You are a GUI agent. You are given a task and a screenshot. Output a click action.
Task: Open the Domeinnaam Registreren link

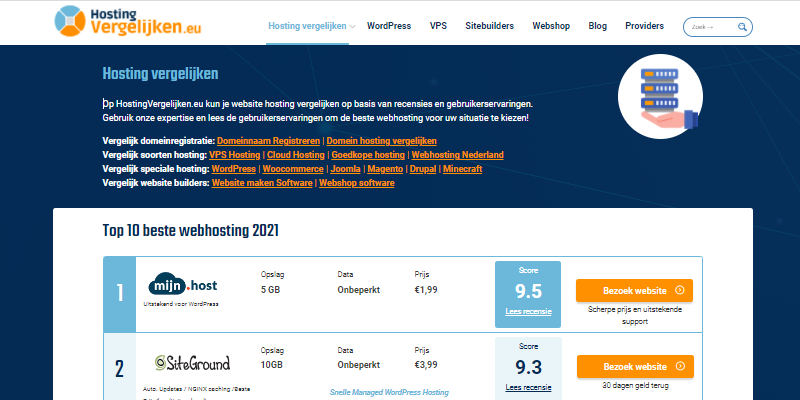click(x=268, y=141)
